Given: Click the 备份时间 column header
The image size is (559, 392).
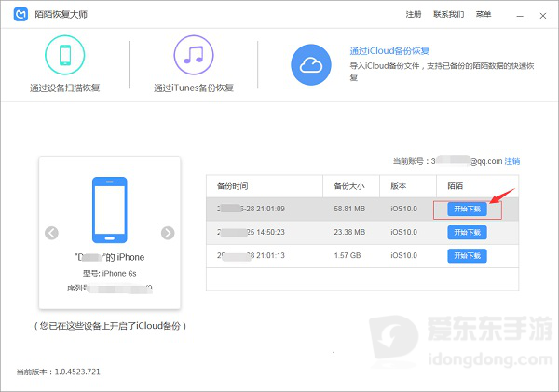Looking at the screenshot, I should [x=232, y=186].
